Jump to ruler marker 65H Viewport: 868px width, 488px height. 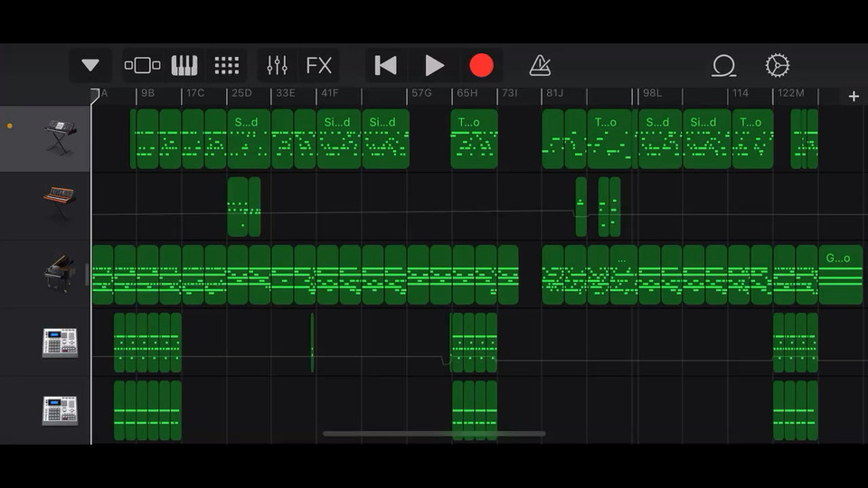click(x=467, y=93)
